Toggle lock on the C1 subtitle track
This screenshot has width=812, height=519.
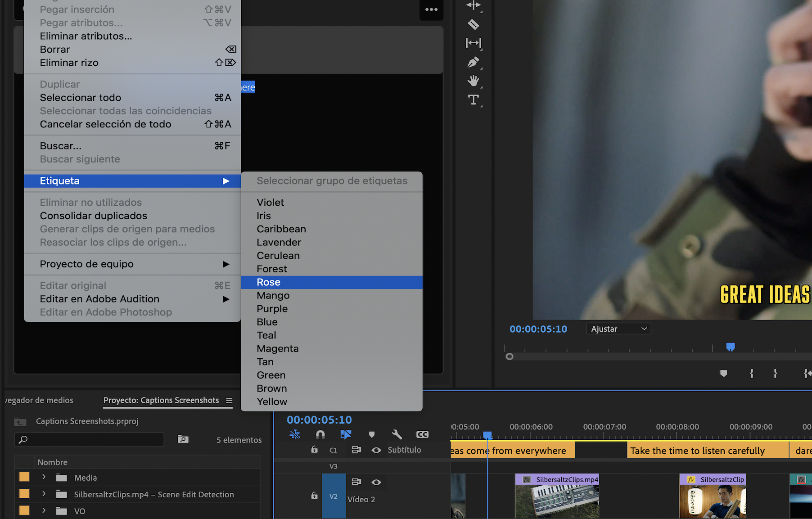click(314, 449)
